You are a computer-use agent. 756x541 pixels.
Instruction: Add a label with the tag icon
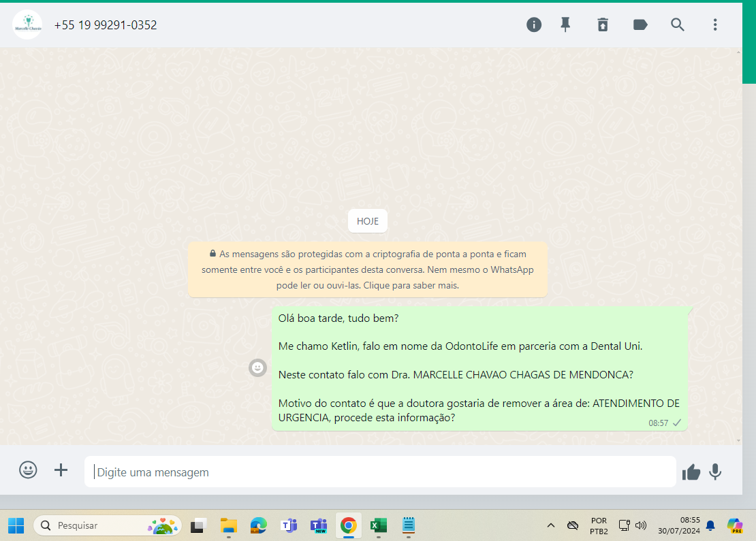(640, 24)
